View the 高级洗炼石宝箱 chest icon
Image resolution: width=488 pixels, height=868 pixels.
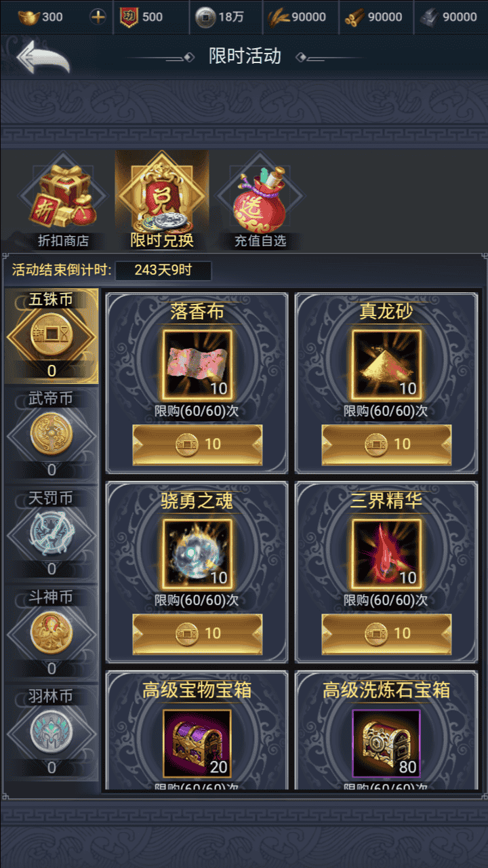(x=386, y=743)
